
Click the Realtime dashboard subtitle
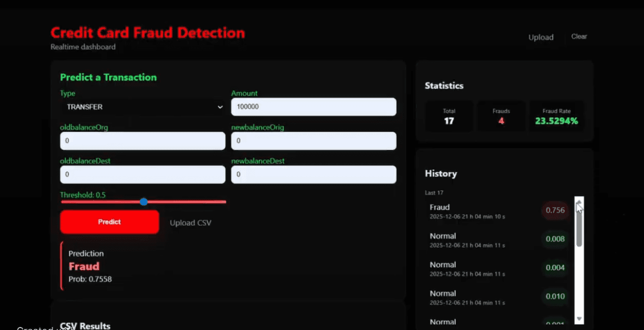pyautogui.click(x=83, y=47)
